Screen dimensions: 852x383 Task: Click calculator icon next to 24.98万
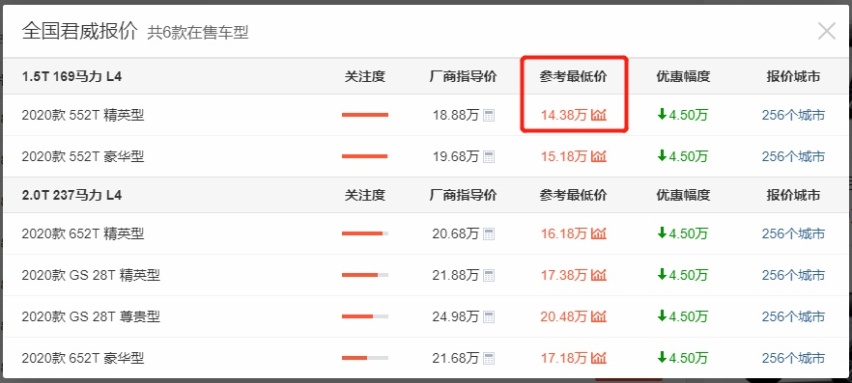489,316
